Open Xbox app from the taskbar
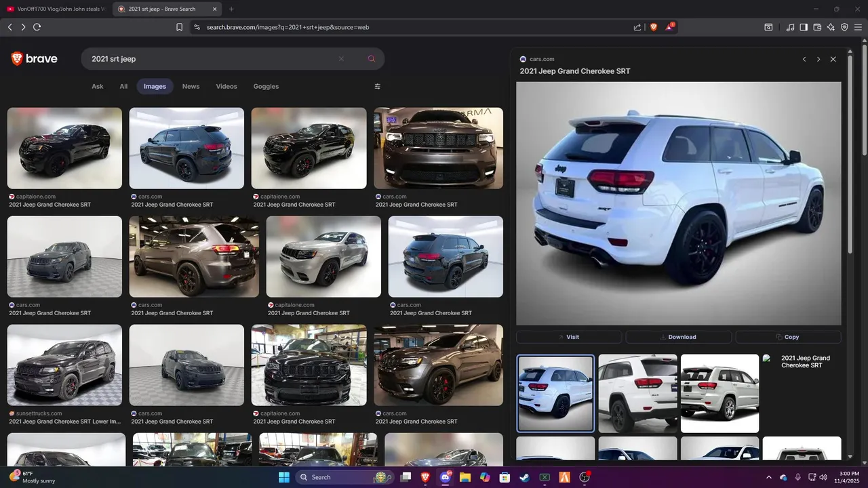This screenshot has width=868, height=488. [x=545, y=477]
